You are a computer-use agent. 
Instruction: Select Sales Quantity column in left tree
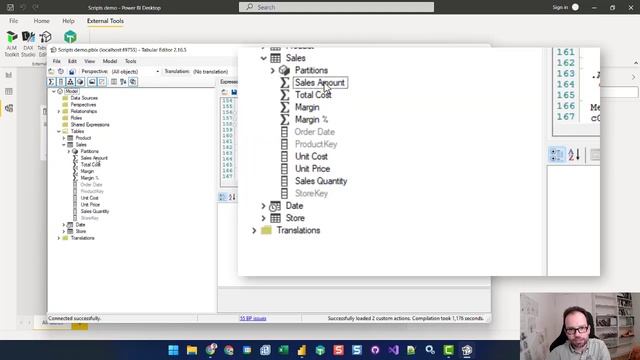tap(95, 211)
